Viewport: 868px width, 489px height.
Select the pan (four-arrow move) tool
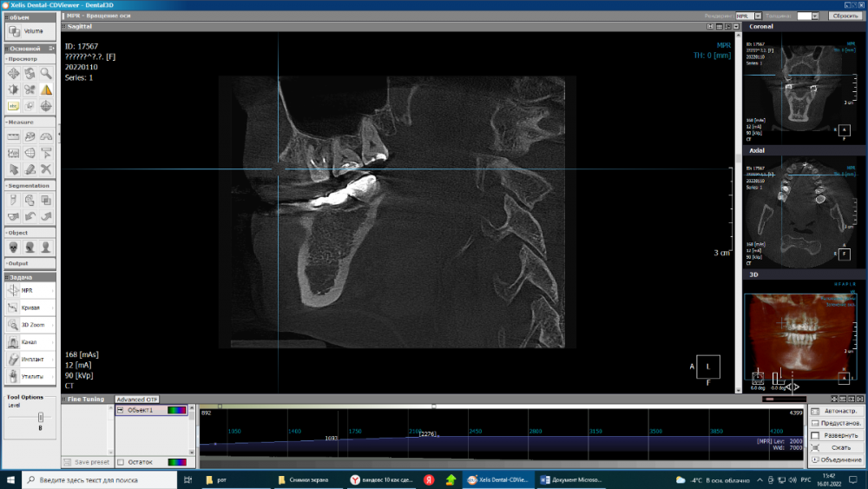tap(14, 74)
